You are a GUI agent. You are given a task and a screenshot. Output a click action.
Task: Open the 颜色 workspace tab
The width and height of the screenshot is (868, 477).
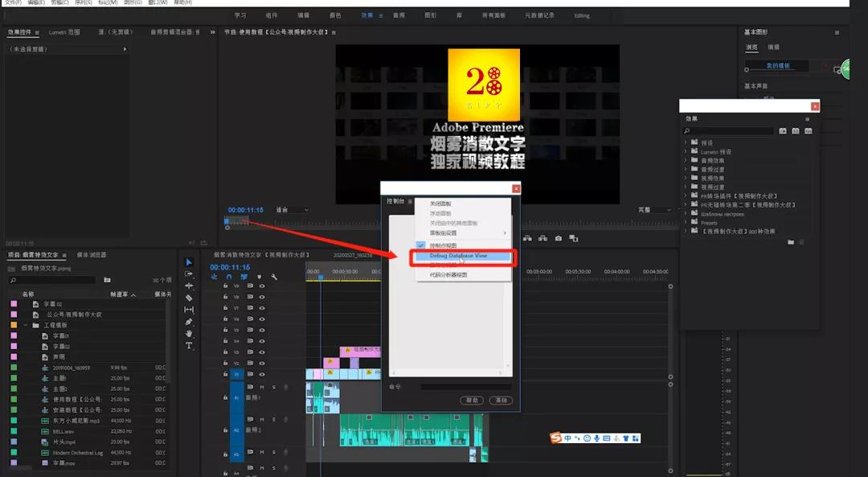point(335,15)
